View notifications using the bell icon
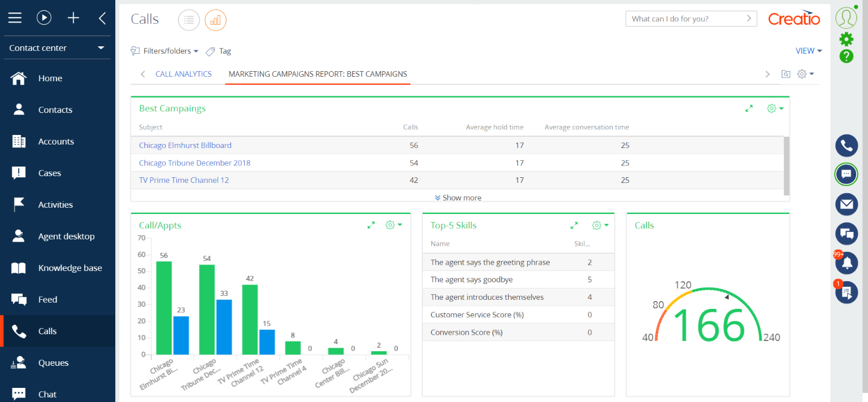 point(846,263)
